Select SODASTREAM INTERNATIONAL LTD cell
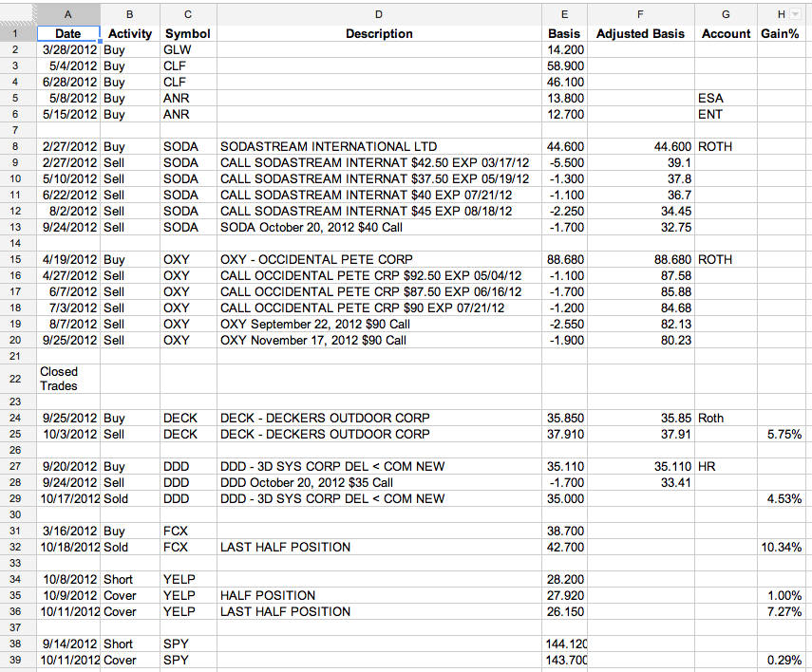The image size is (812, 672). 379,146
